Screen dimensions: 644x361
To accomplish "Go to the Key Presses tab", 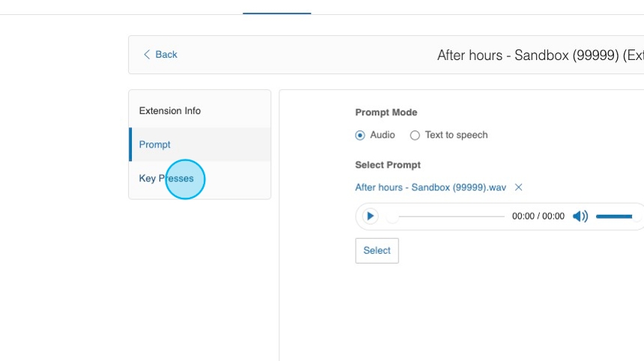I will (x=166, y=178).
